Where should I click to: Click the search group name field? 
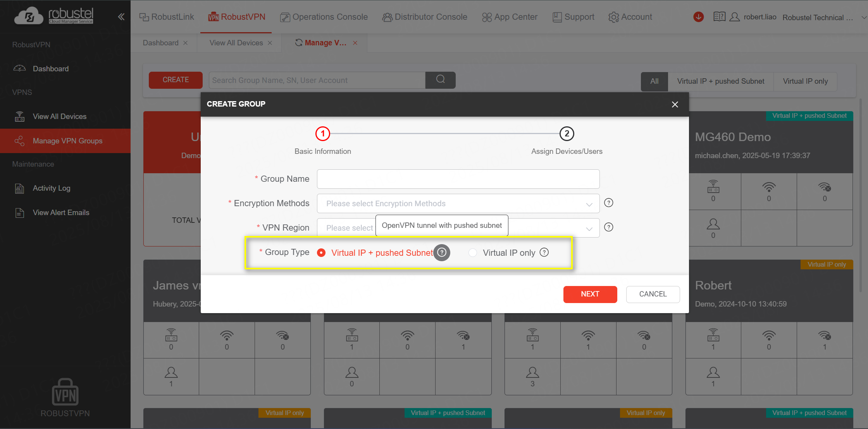coord(317,80)
